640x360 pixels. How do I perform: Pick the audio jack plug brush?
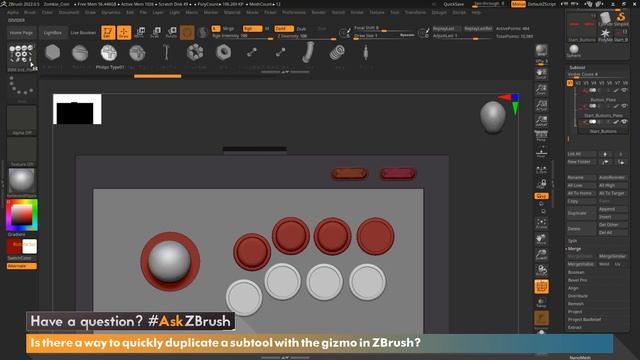point(366,53)
